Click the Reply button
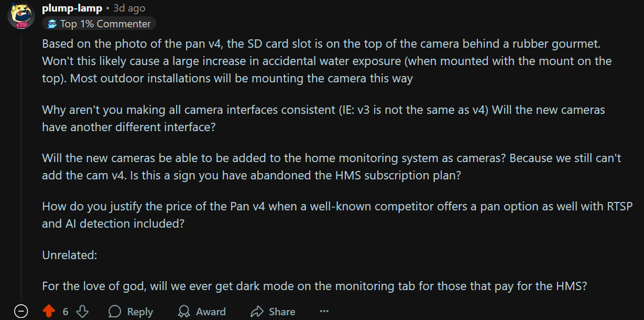Image resolution: width=644 pixels, height=320 pixels. (x=130, y=312)
